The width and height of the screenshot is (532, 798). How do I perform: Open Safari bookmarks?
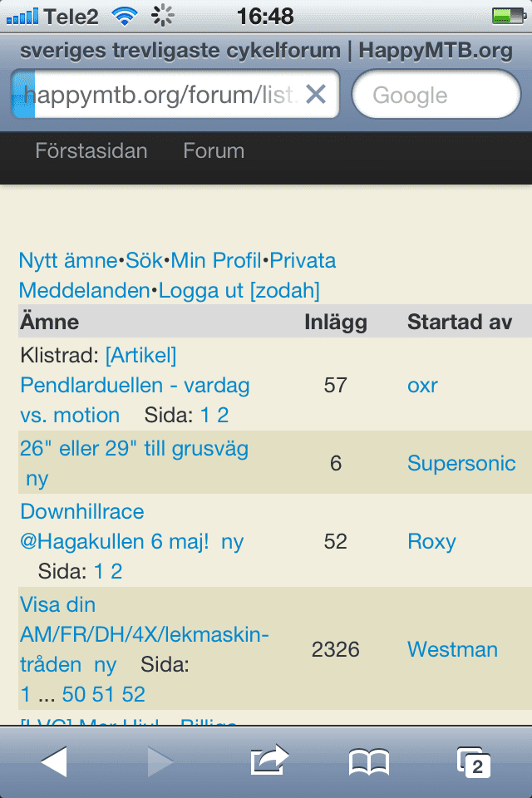368,759
